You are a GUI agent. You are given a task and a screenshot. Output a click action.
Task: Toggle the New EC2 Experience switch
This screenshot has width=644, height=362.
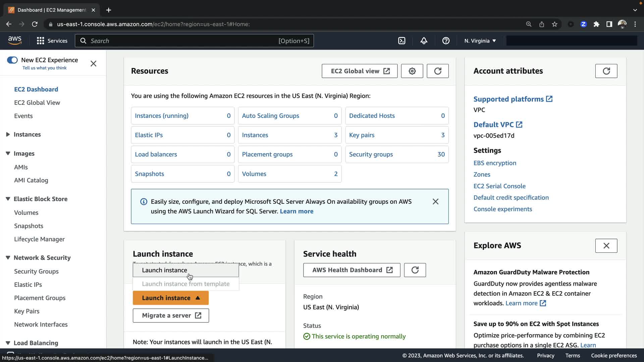12,60
